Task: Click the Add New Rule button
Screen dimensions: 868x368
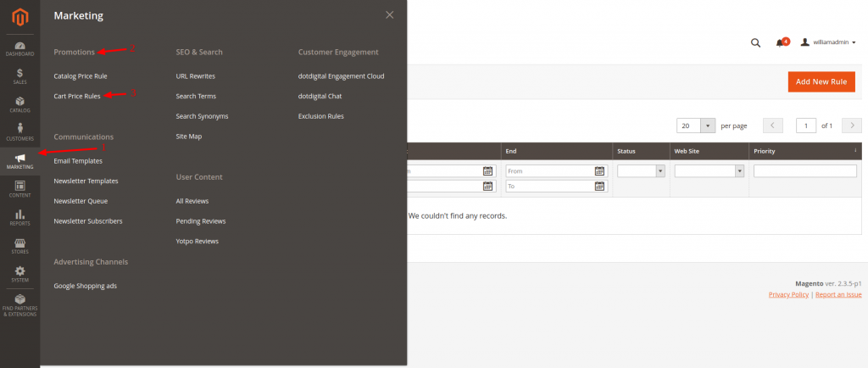Action: [821, 81]
